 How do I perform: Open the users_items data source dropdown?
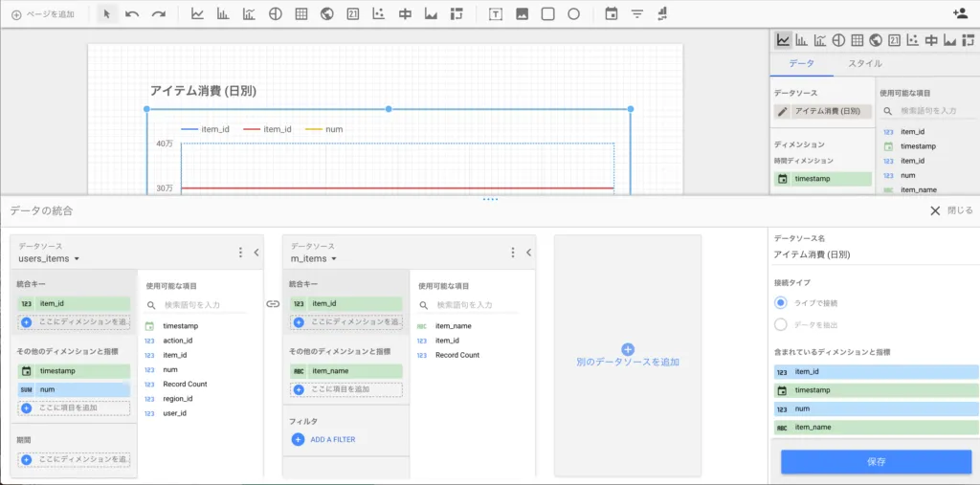click(x=50, y=258)
